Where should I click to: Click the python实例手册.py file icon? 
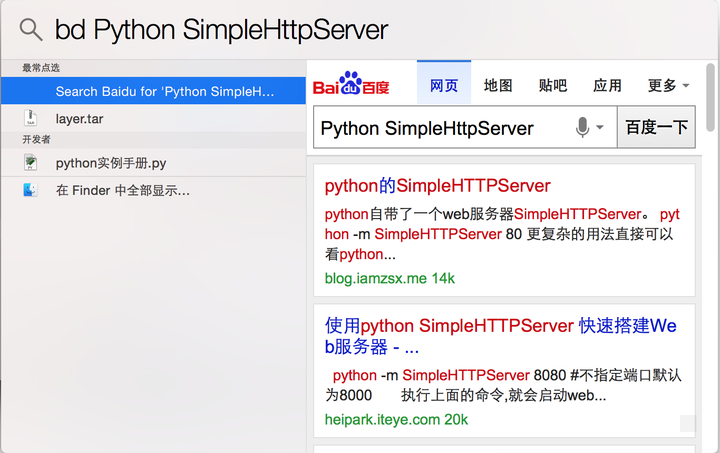[30, 162]
